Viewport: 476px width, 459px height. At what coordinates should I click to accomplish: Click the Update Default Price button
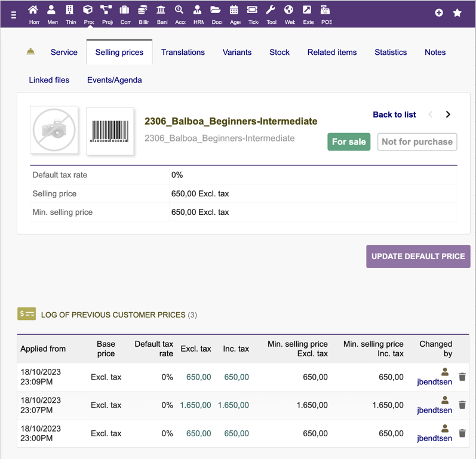(418, 257)
